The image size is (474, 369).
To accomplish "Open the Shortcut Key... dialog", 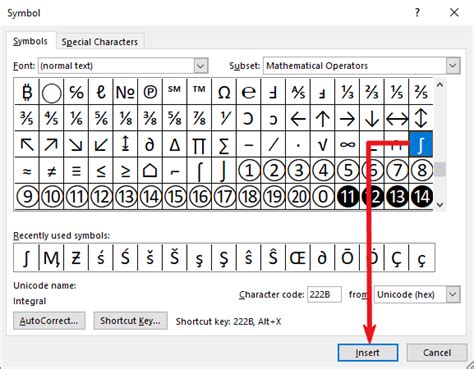I will pos(130,321).
